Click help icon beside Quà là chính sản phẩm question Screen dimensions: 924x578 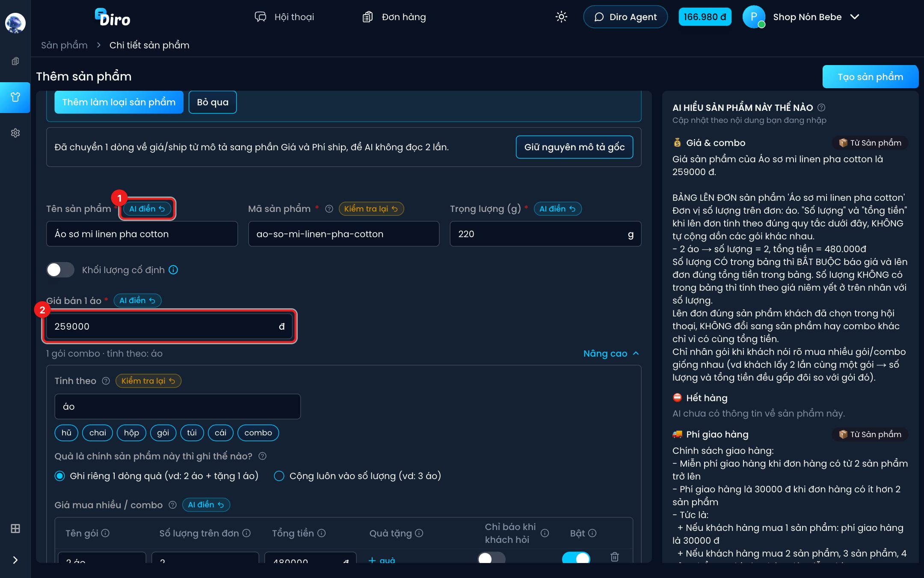coord(263,456)
